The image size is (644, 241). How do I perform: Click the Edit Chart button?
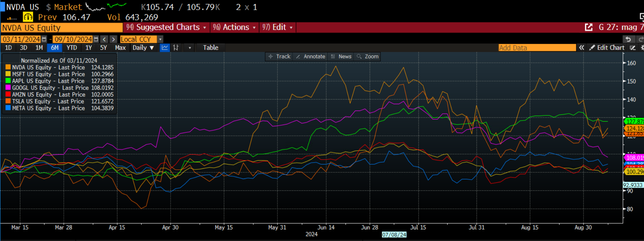click(607, 48)
